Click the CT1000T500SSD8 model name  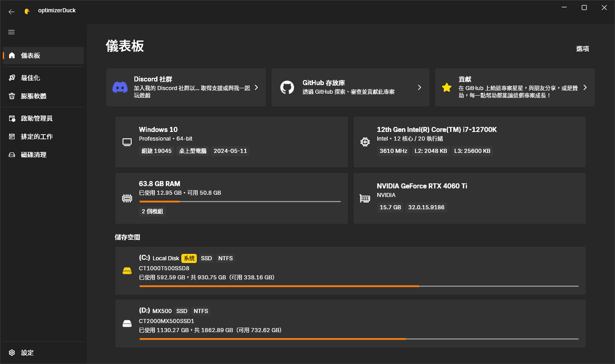point(164,268)
